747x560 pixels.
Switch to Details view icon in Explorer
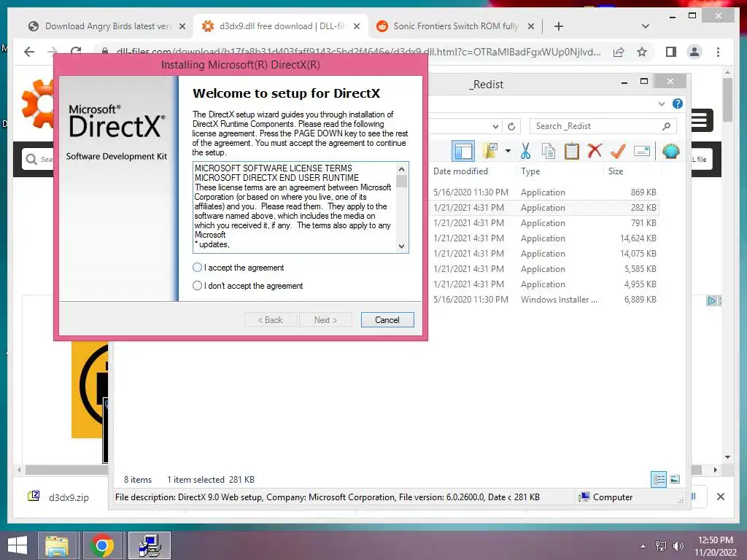[x=659, y=479]
